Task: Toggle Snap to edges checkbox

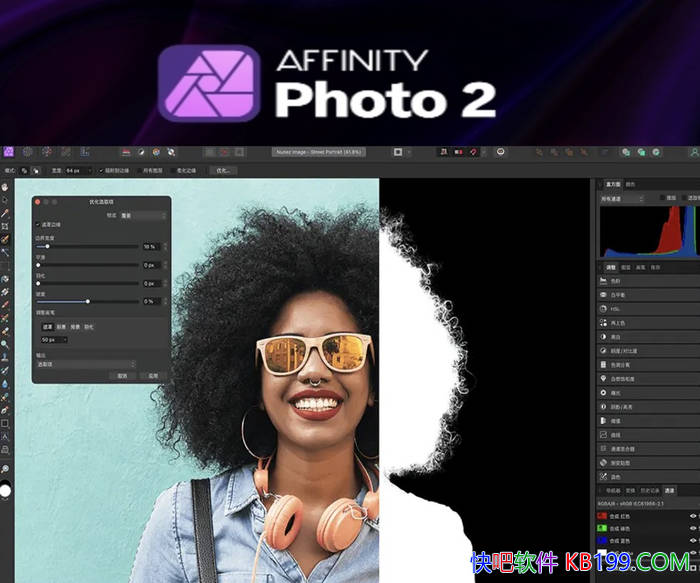Action: tap(101, 171)
